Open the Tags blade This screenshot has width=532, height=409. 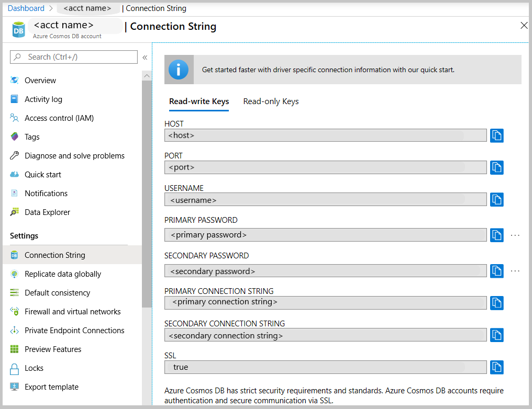point(36,137)
